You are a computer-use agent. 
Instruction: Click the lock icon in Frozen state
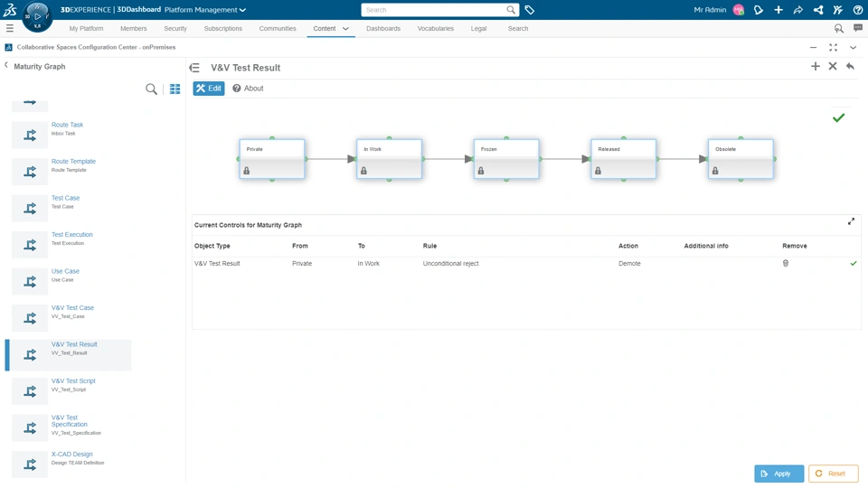pyautogui.click(x=480, y=171)
